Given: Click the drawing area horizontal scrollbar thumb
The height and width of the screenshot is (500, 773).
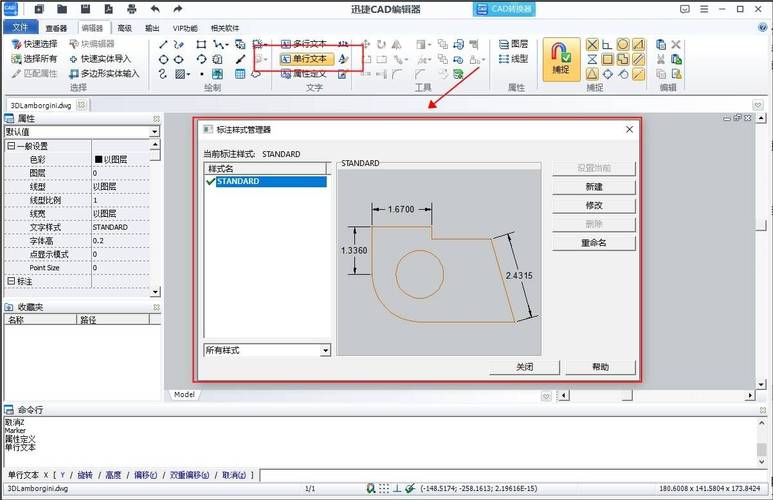Looking at the screenshot, I should pos(627,395).
